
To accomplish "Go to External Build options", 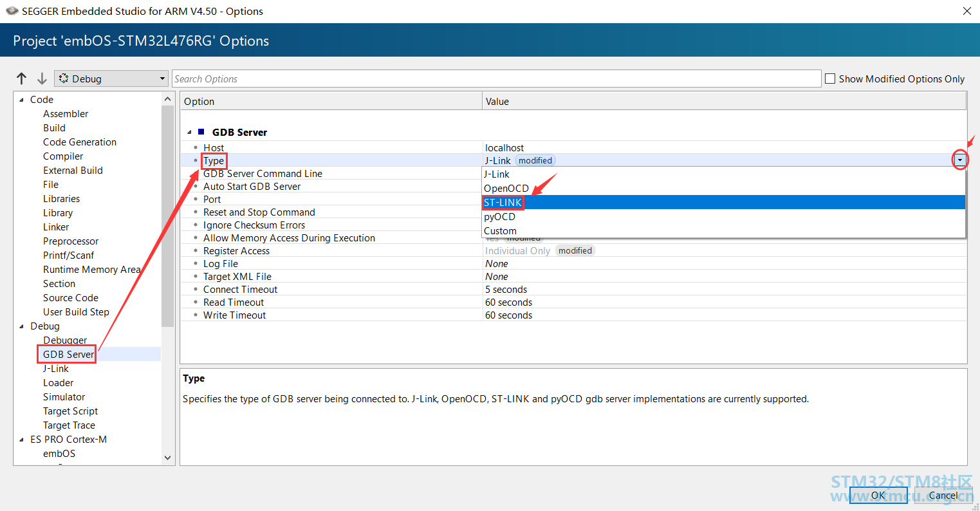I will click(73, 171).
